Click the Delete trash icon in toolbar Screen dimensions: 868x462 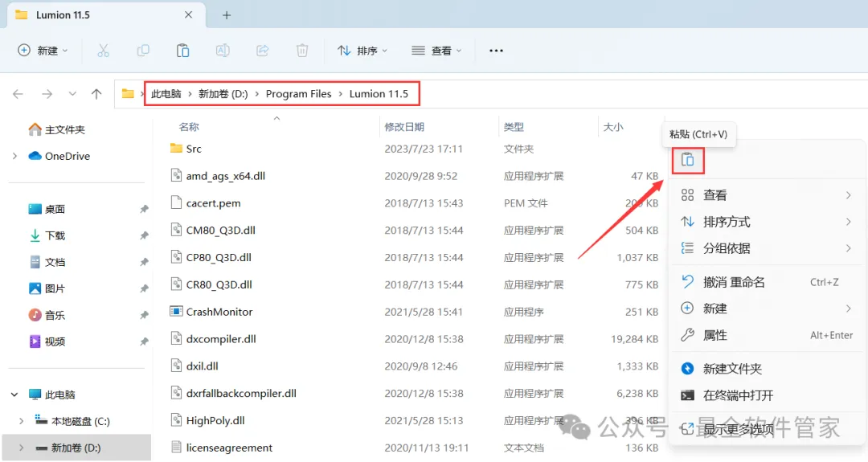point(302,51)
